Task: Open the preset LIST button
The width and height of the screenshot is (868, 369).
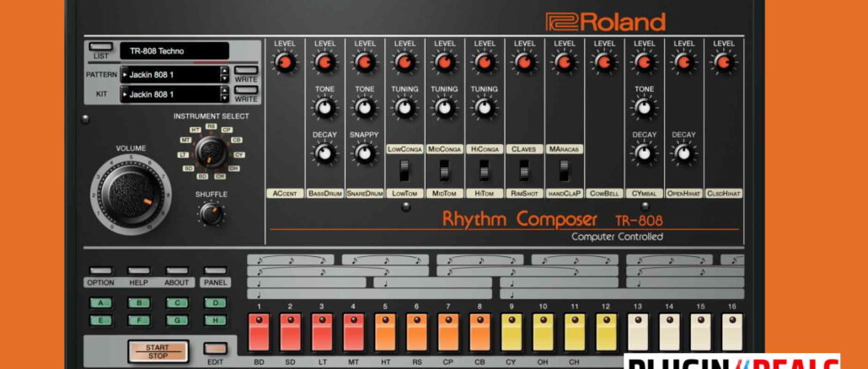Action: pos(101,46)
